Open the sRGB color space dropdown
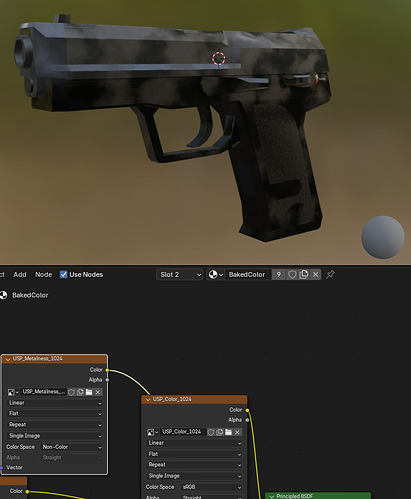The image size is (411, 499). pos(211,487)
